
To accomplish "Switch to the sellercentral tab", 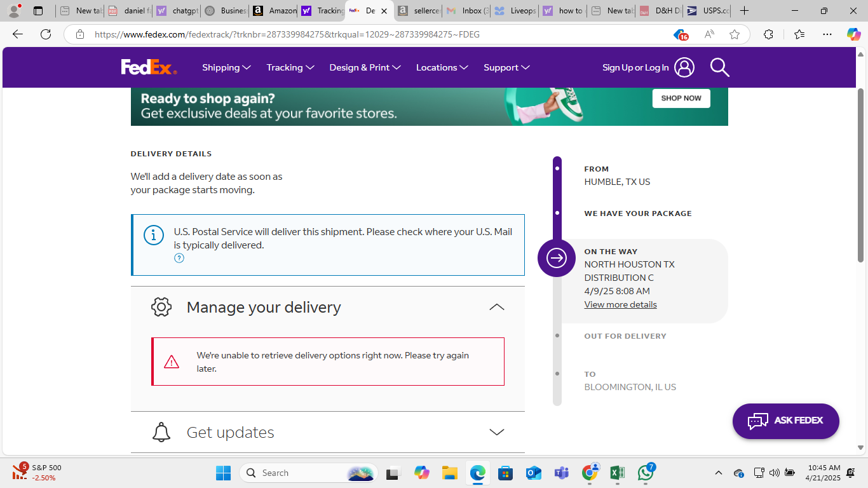I will [x=418, y=11].
